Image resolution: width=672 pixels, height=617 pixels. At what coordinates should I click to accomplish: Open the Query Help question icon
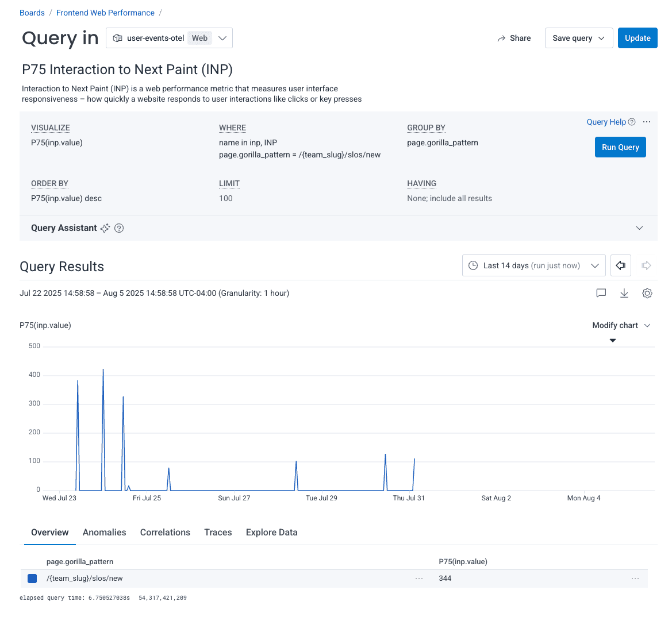(632, 122)
